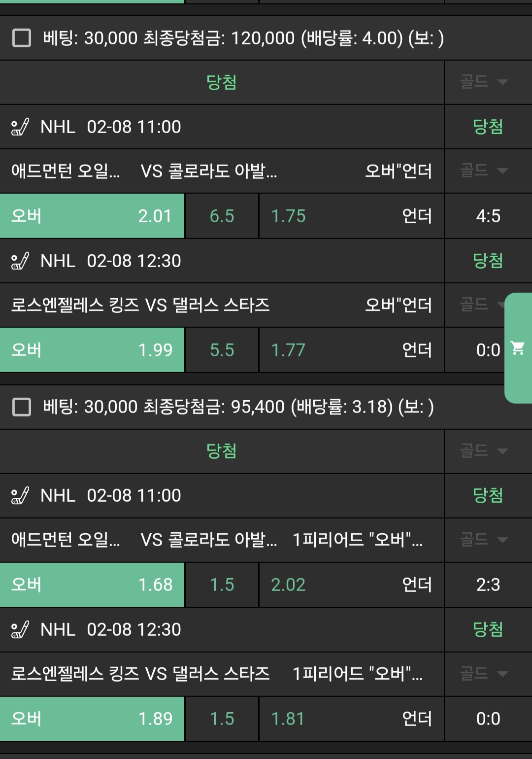Open 골드 dropdown on Edmonton full-game 오버"언더 row
Viewport: 532px width, 759px height.
[484, 171]
